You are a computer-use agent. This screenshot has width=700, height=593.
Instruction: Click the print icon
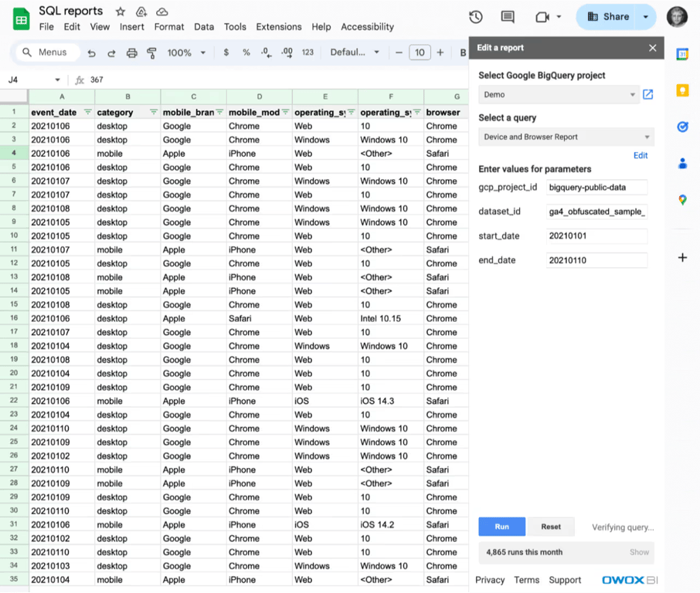click(x=131, y=53)
